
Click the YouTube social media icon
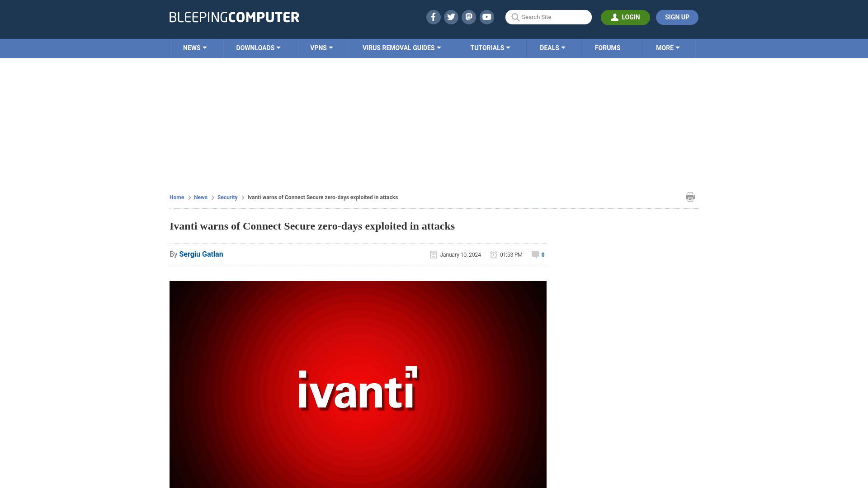(x=486, y=17)
